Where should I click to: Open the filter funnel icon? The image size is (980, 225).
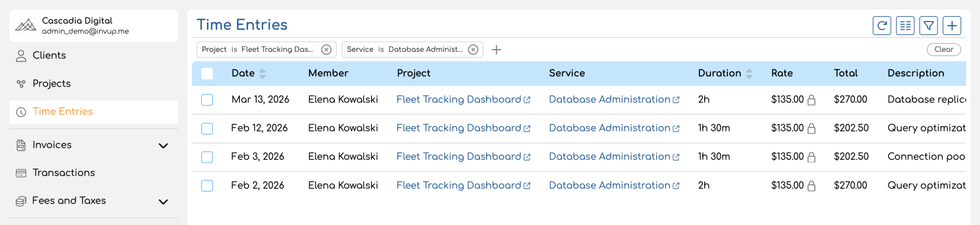coord(929,26)
